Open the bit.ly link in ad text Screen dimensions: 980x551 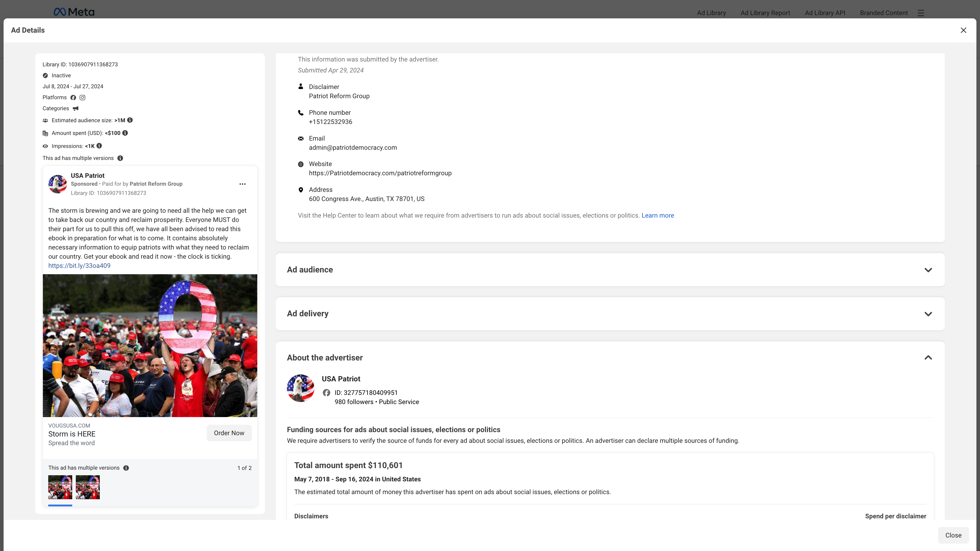pyautogui.click(x=79, y=266)
